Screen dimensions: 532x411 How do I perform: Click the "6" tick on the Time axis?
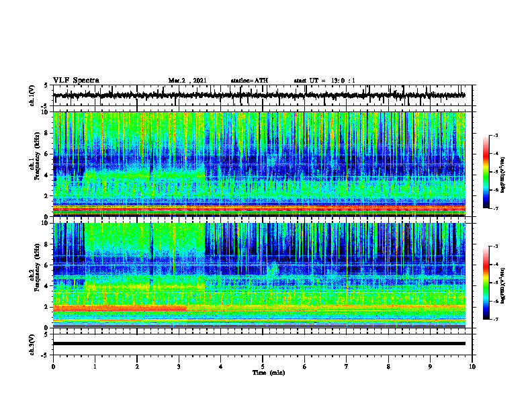[x=305, y=367]
